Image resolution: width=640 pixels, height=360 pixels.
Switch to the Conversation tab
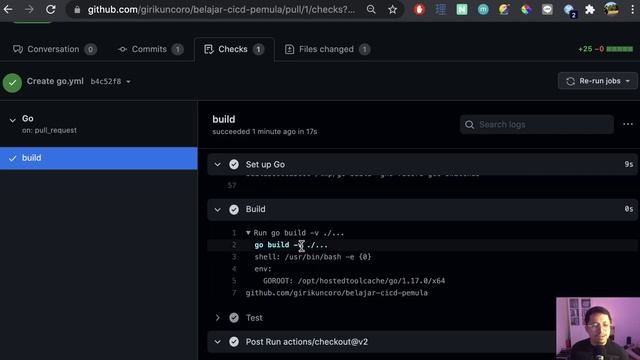pos(54,49)
